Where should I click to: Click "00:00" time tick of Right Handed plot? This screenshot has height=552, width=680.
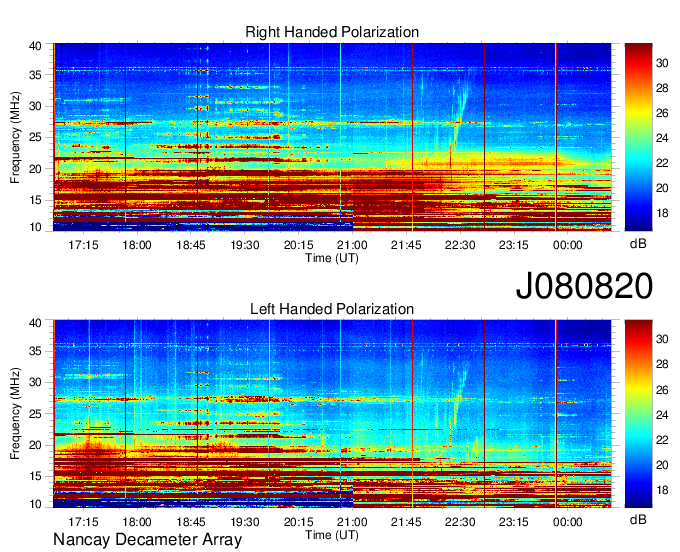coord(567,245)
